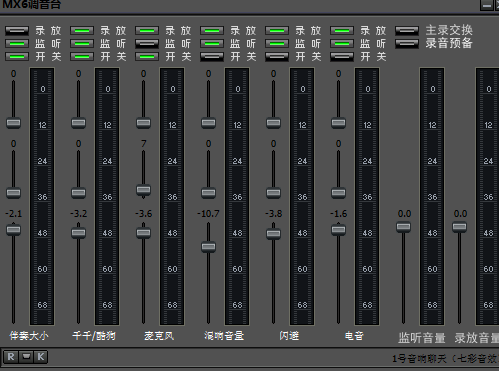Click the level meter beside 监听音量 fader

432,196
